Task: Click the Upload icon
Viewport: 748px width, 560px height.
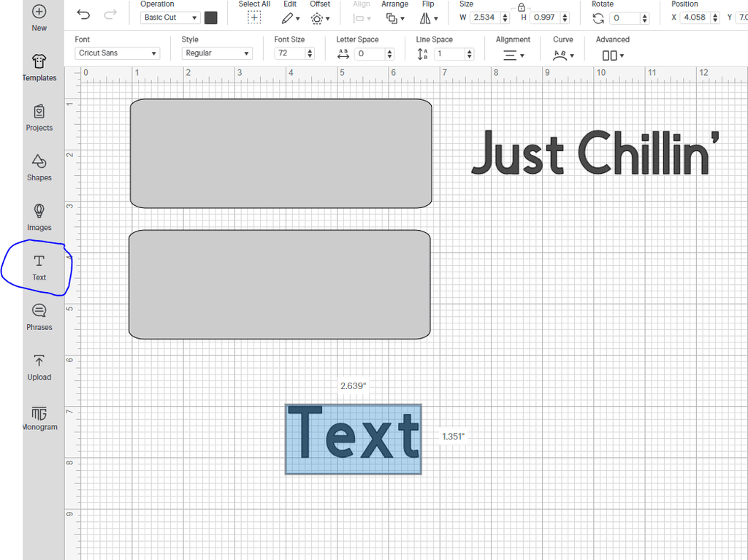Action: click(x=39, y=367)
